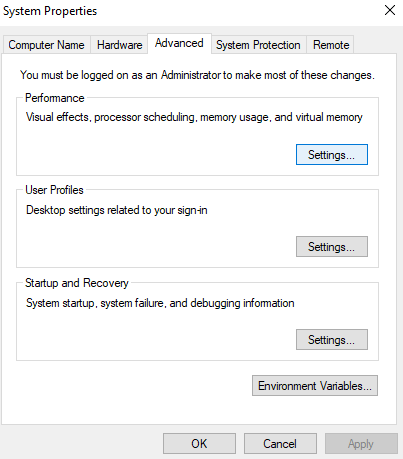Open the Hardware tab

point(119,45)
